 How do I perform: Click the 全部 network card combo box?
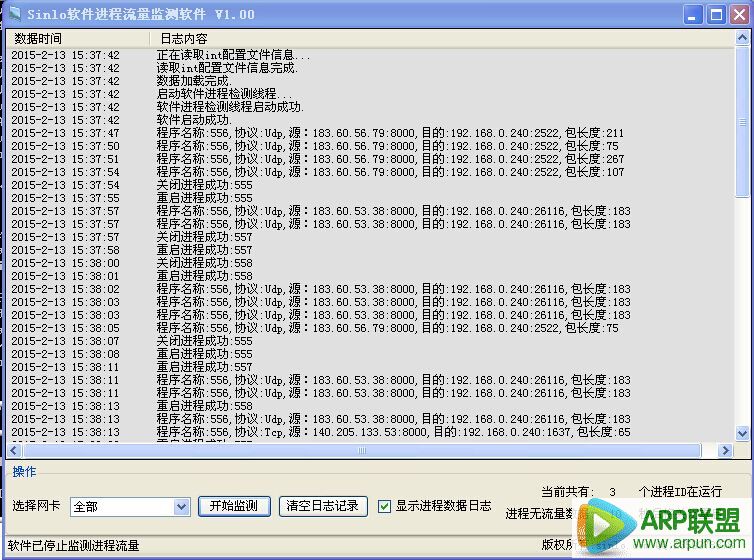120,507
